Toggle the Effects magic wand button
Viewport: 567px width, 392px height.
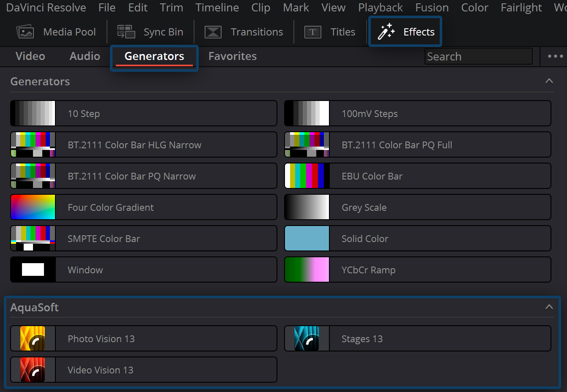[x=386, y=32]
